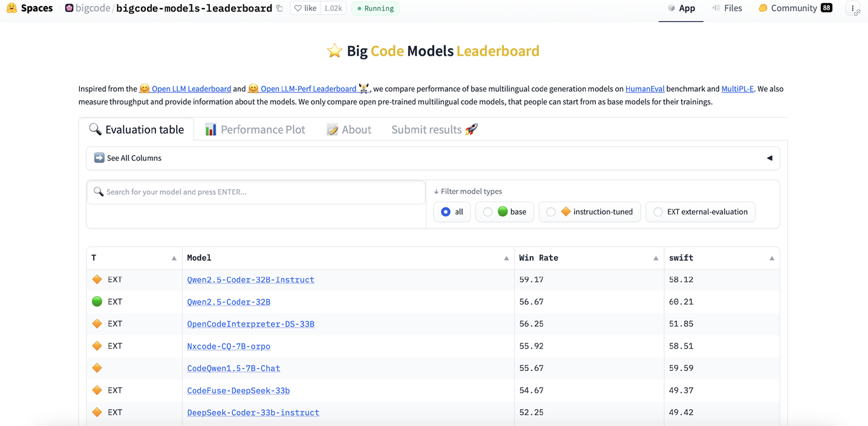
Task: Open the Community tab
Action: click(x=795, y=8)
